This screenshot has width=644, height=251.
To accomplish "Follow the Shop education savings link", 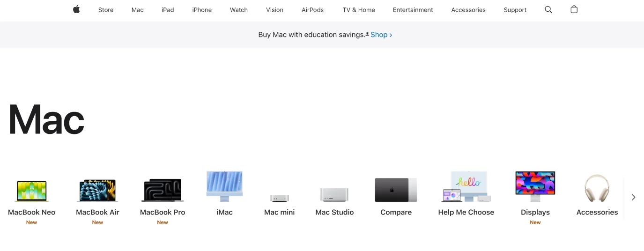I will coord(381,35).
